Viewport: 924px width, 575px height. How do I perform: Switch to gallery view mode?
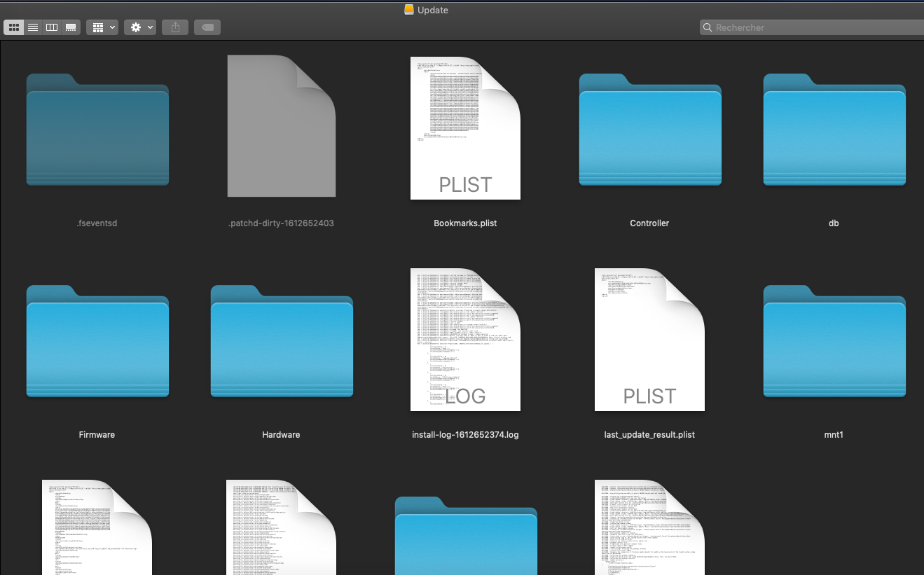tap(71, 27)
